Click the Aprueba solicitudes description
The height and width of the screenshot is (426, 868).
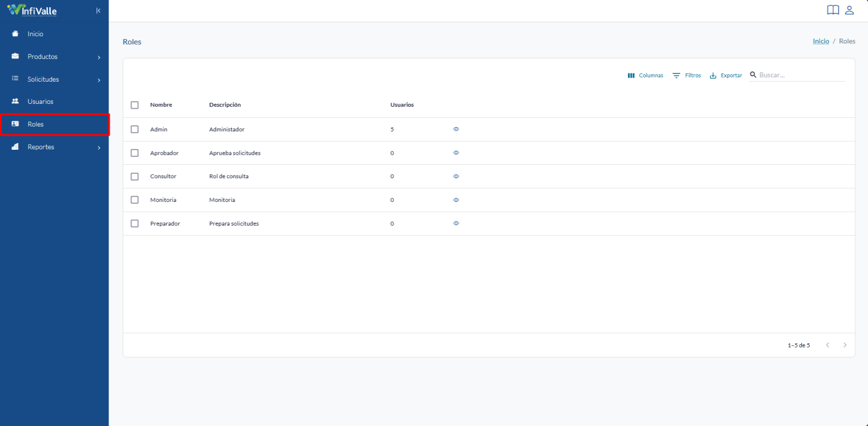click(235, 153)
